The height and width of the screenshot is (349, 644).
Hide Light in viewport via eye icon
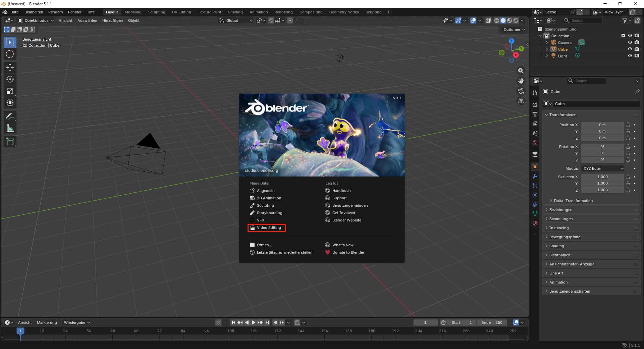(630, 56)
